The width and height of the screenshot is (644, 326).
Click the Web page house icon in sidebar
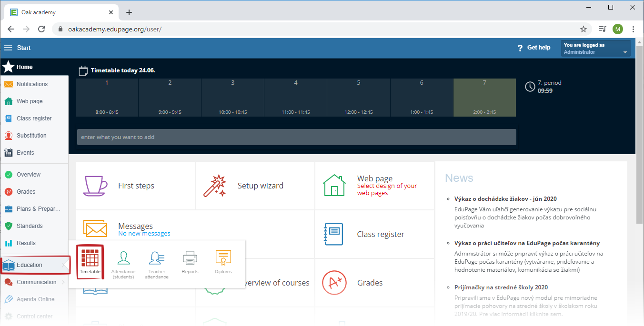tap(9, 101)
